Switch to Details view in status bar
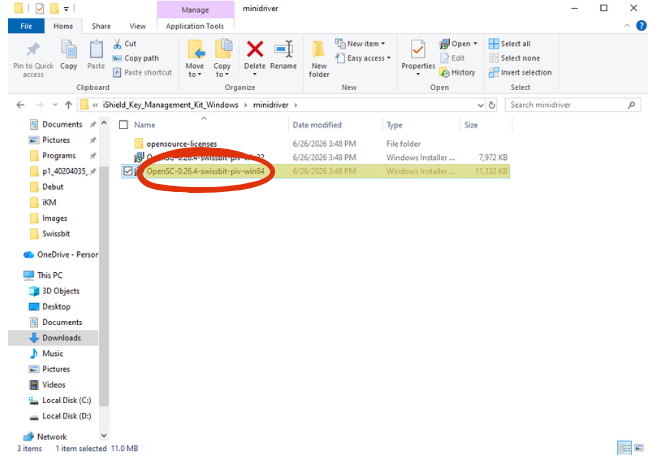Screen dimensions: 649x462 [x=624, y=448]
